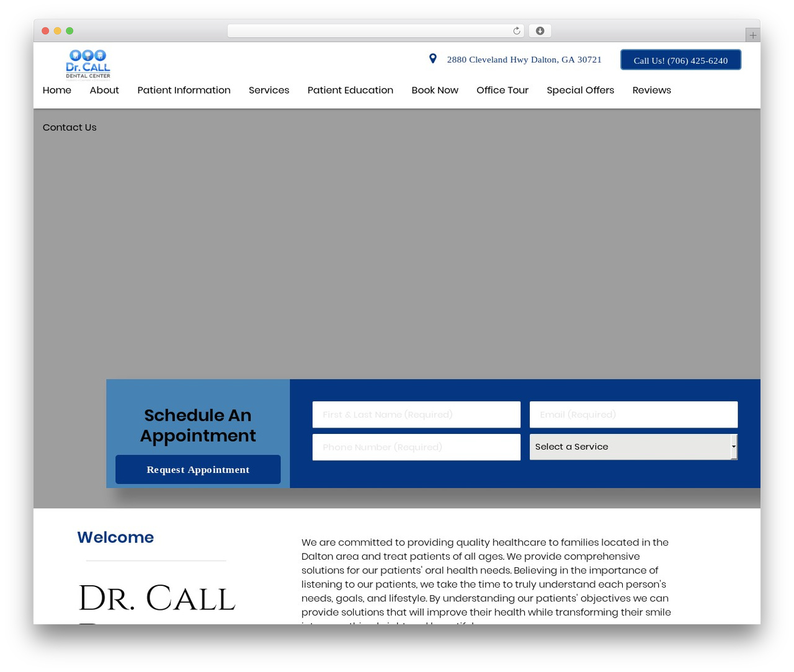Click the Request Appointment button
Image resolution: width=794 pixels, height=672 pixels.
[198, 469]
